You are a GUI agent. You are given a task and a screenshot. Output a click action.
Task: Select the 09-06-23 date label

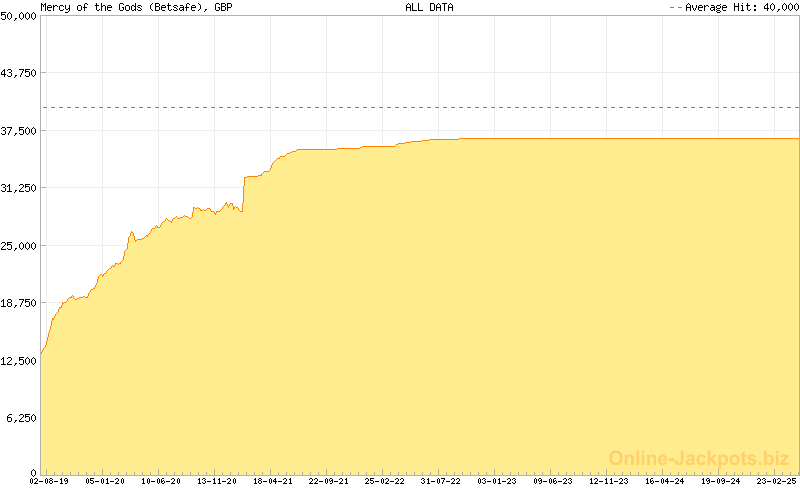point(553,481)
